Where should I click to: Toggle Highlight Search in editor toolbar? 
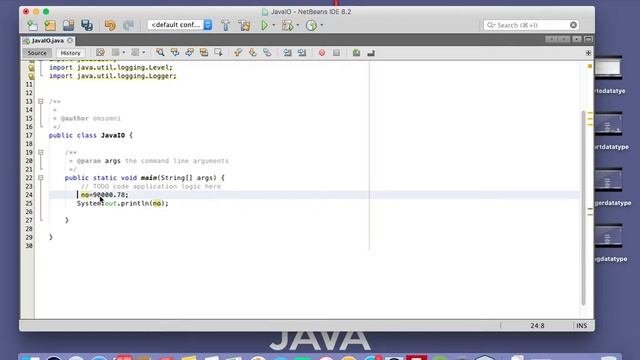[204, 53]
